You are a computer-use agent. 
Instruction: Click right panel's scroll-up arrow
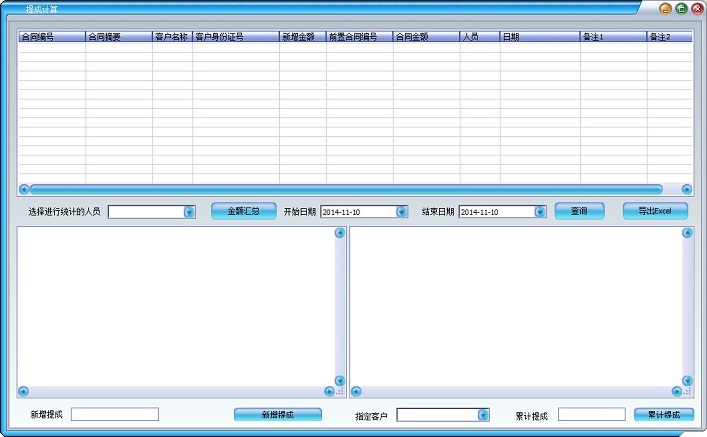[686, 234]
